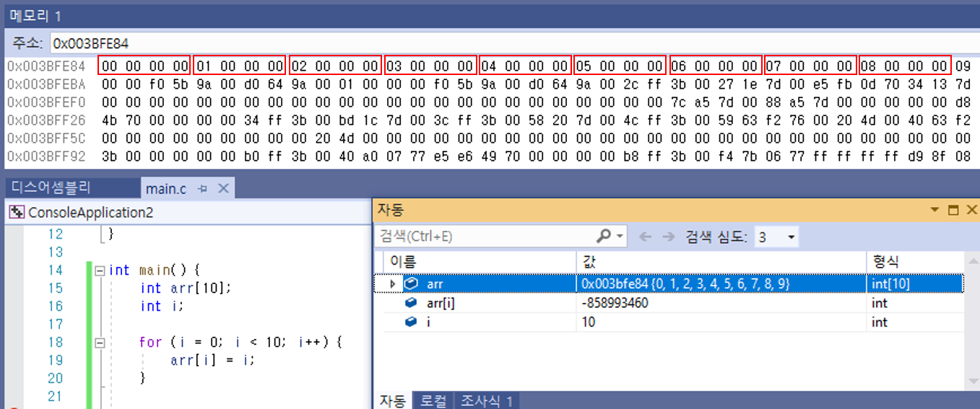The image size is (980, 409).
Task: Select the main.c editor tab
Action: pos(166,189)
